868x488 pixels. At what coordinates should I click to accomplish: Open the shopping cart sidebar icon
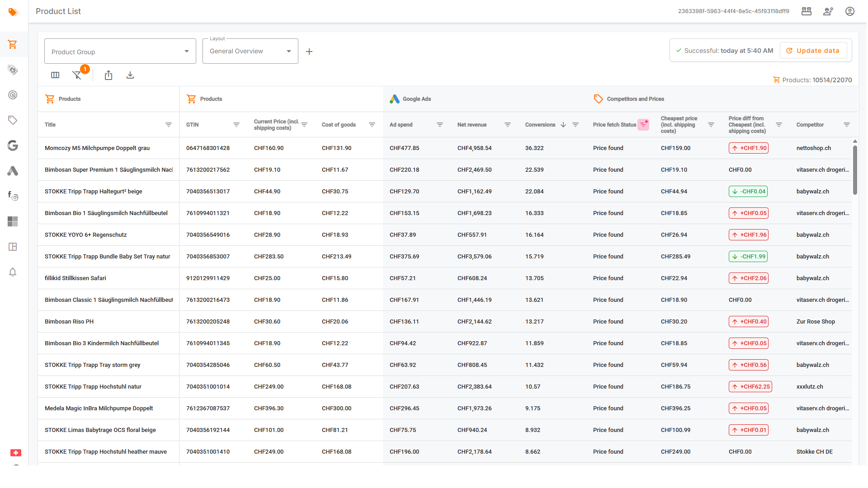click(13, 44)
